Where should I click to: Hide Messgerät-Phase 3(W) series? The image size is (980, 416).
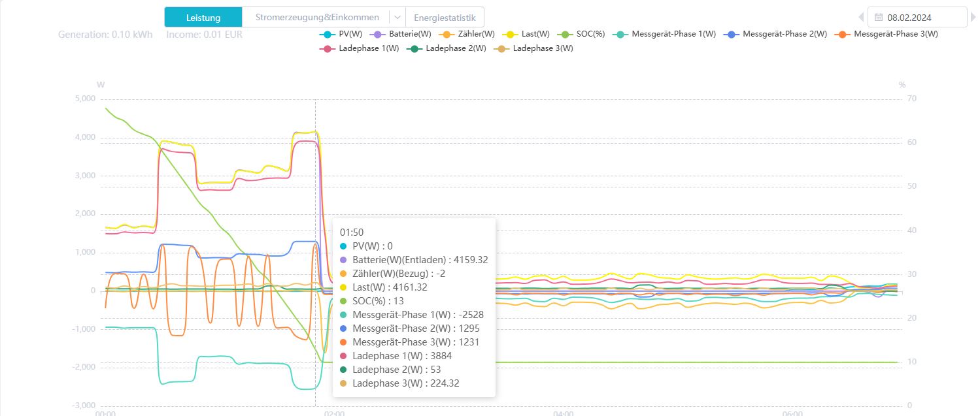pyautogui.click(x=889, y=34)
